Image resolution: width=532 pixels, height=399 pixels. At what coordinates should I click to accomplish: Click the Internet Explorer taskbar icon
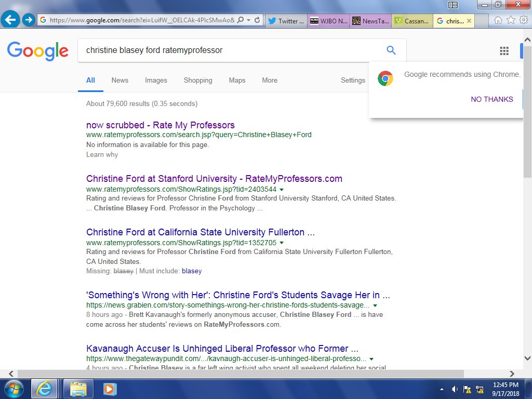pyautogui.click(x=45, y=389)
